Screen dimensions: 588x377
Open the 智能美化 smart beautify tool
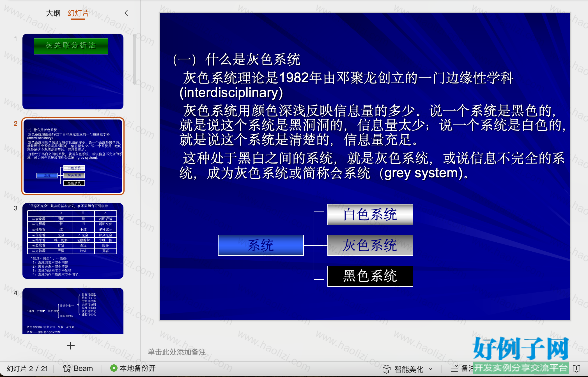(403, 369)
